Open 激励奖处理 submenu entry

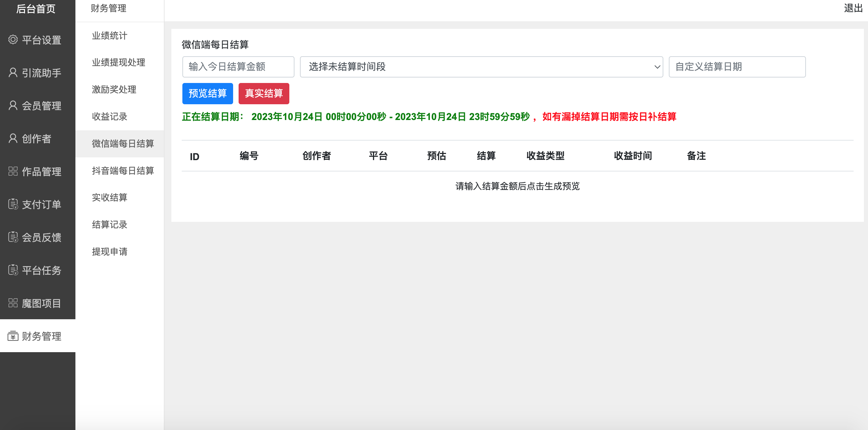click(114, 89)
